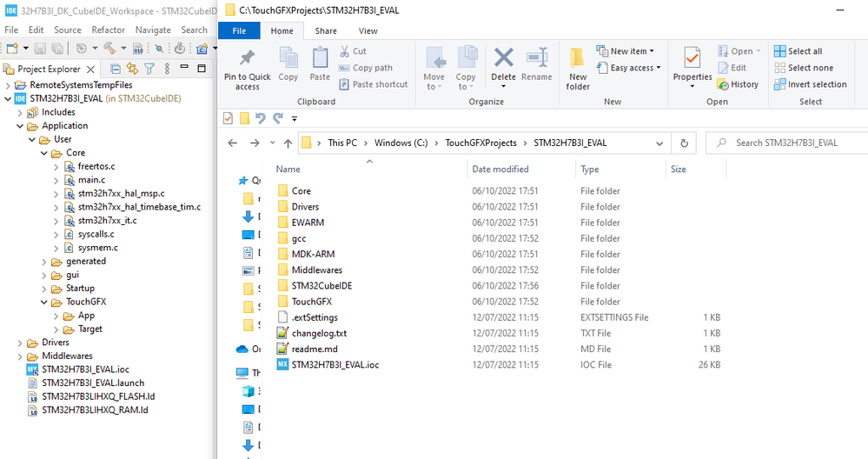Switch to the View ribbon tab
The width and height of the screenshot is (868, 459).
pos(368,31)
